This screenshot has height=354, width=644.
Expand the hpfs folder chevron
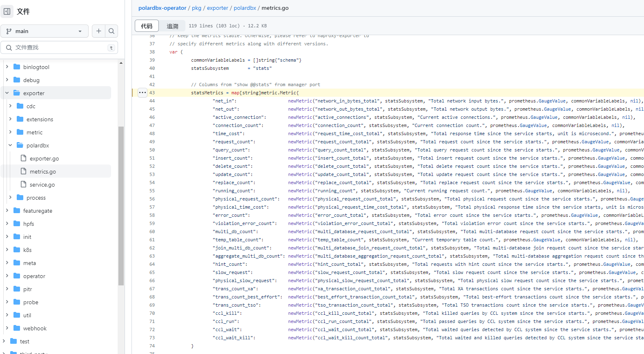coord(7,223)
